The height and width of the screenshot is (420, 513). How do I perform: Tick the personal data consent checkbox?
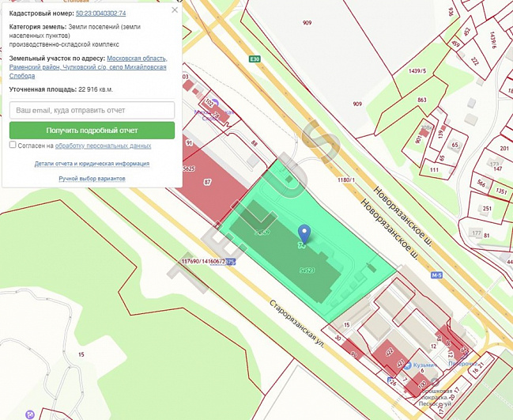[13, 145]
